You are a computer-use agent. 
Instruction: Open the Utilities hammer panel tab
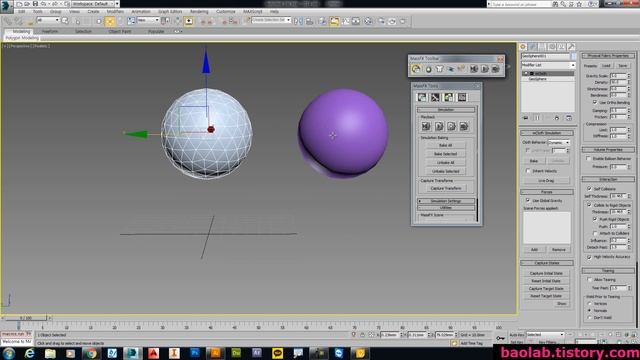(x=571, y=47)
